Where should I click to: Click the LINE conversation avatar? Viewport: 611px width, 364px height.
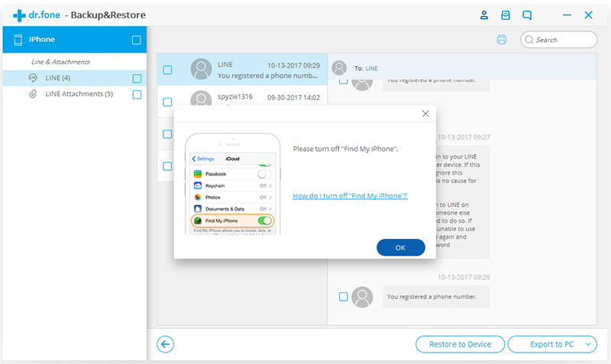[x=201, y=69]
